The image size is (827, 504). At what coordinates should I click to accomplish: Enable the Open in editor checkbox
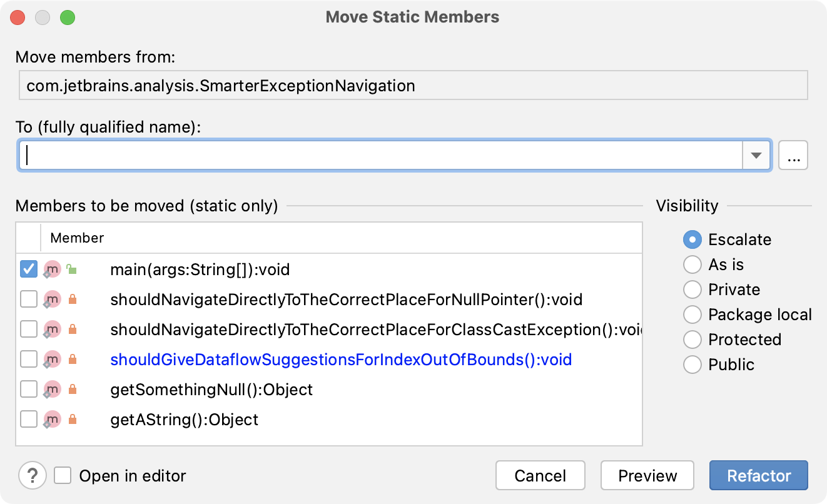63,476
